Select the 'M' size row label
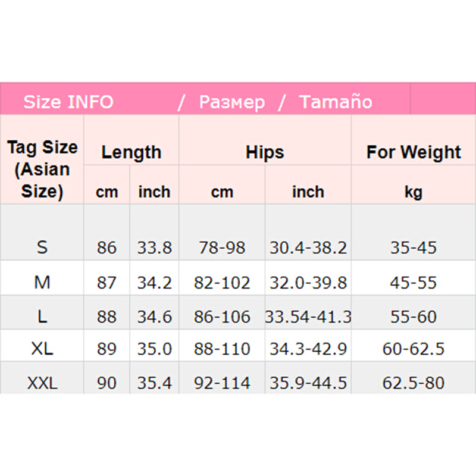The width and height of the screenshot is (476, 476). 42,282
